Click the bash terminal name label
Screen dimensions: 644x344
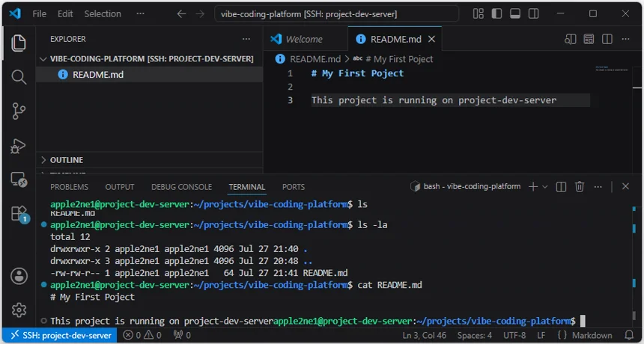pos(472,186)
